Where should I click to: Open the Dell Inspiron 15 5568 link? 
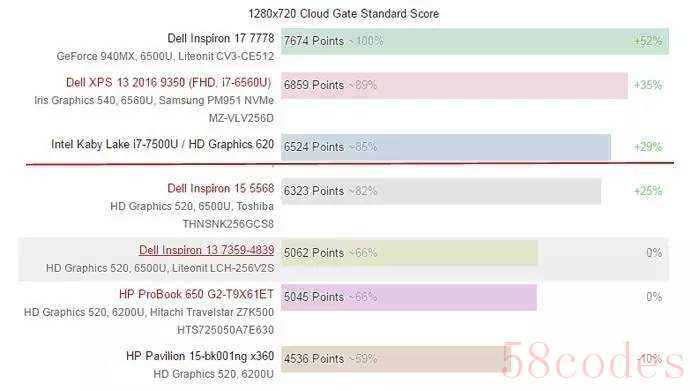pyautogui.click(x=221, y=188)
